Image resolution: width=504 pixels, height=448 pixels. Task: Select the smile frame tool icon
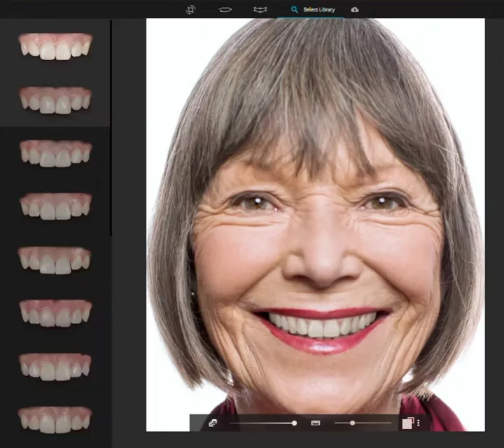[x=260, y=9]
